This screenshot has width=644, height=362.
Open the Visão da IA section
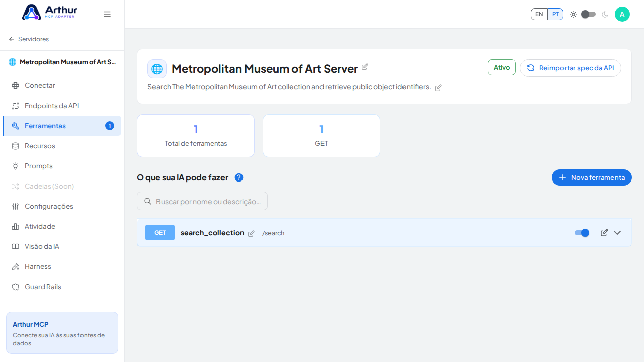(62, 246)
